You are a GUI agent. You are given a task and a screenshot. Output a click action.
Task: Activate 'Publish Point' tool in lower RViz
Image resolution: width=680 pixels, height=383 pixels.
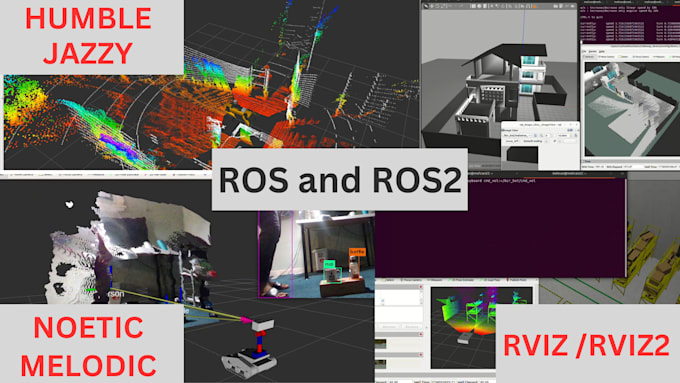[517, 280]
